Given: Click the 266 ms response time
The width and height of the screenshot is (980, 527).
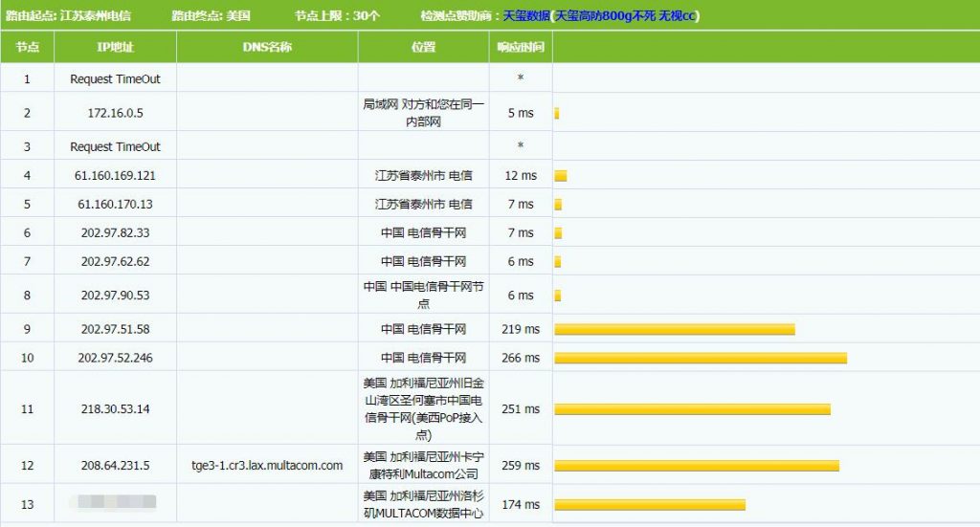Looking at the screenshot, I should point(521,358).
